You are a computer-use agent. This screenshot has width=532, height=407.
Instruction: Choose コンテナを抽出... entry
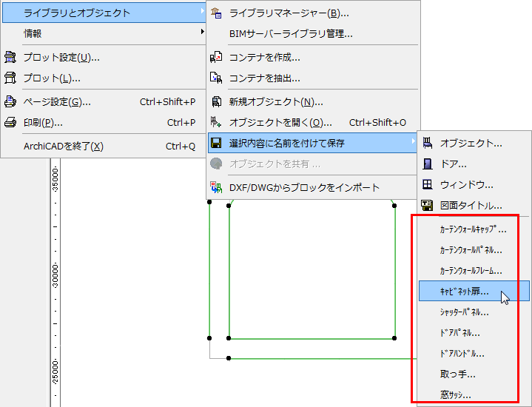click(x=313, y=78)
